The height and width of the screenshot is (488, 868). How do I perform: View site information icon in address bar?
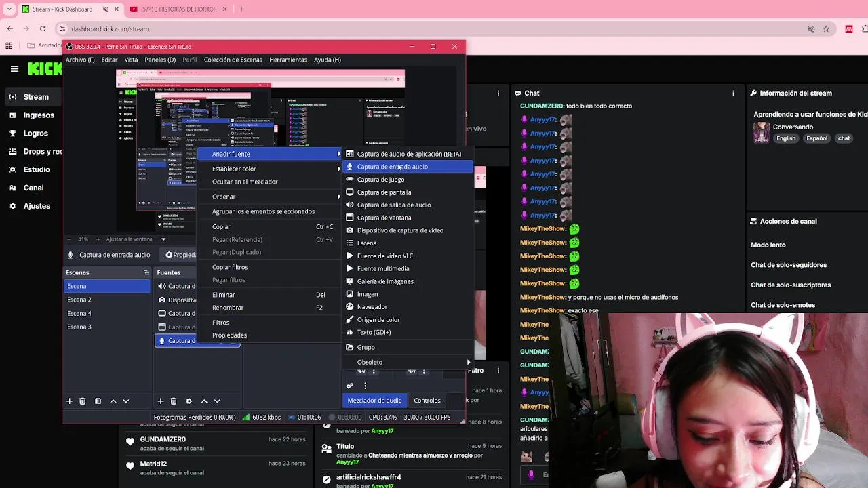point(62,29)
